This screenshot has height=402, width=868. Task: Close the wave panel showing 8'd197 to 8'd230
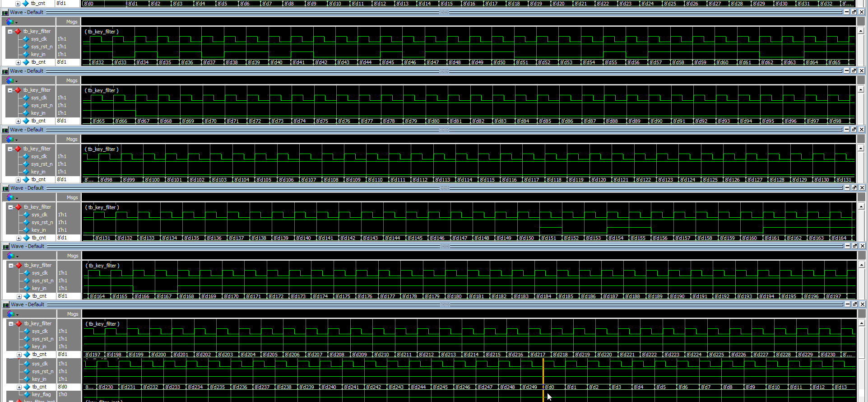pos(863,304)
